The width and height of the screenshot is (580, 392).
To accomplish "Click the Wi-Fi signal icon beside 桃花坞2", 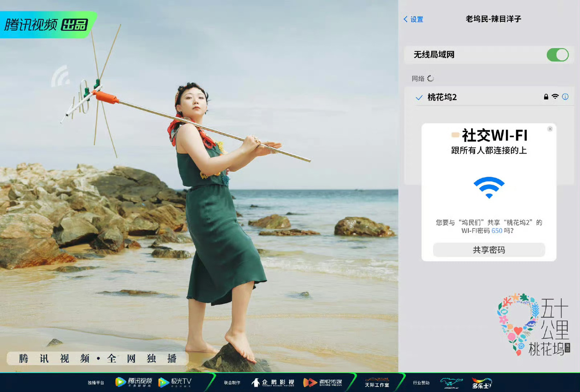I will pyautogui.click(x=555, y=96).
